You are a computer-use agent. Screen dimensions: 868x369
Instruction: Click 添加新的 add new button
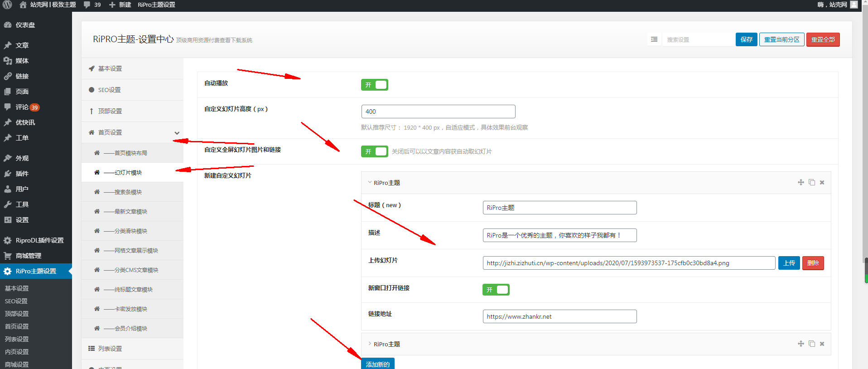tap(378, 364)
